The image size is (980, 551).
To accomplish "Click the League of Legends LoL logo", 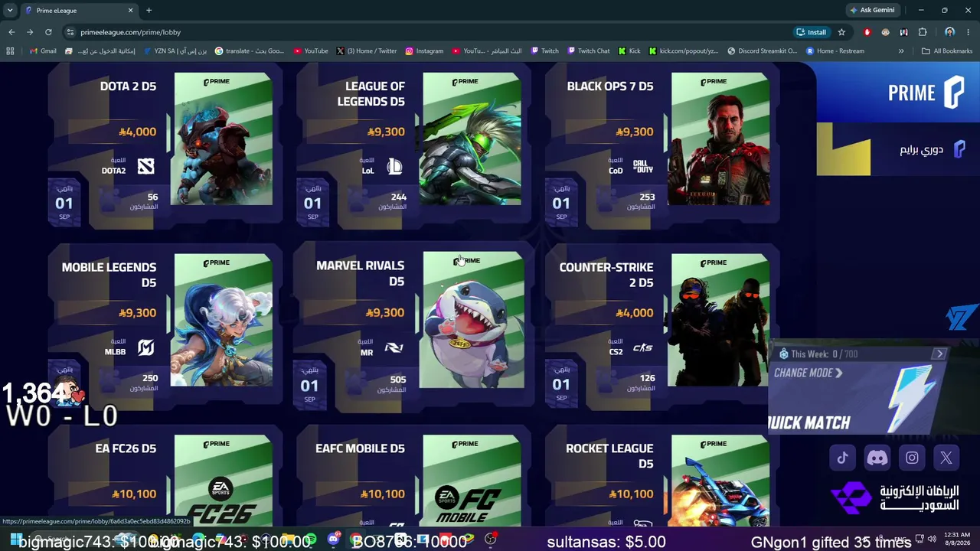I will (x=394, y=166).
